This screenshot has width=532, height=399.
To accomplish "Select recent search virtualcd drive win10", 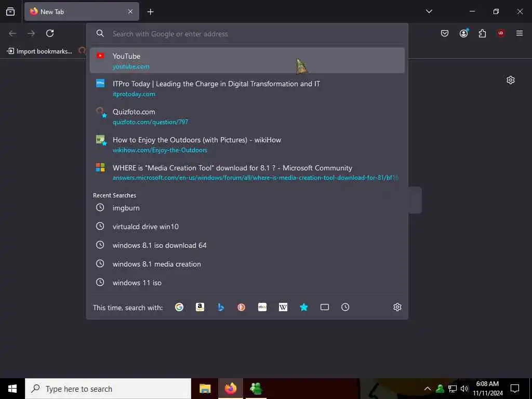I will coord(247,227).
